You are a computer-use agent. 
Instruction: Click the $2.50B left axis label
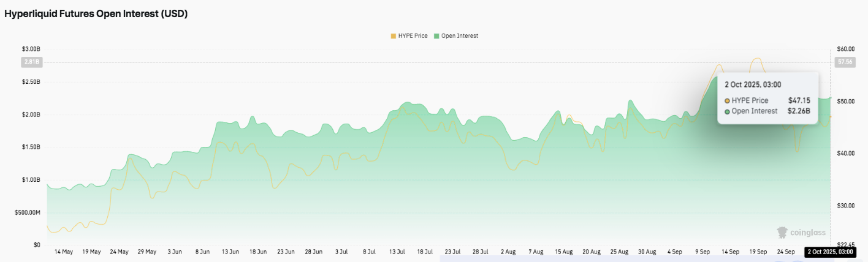(x=31, y=82)
